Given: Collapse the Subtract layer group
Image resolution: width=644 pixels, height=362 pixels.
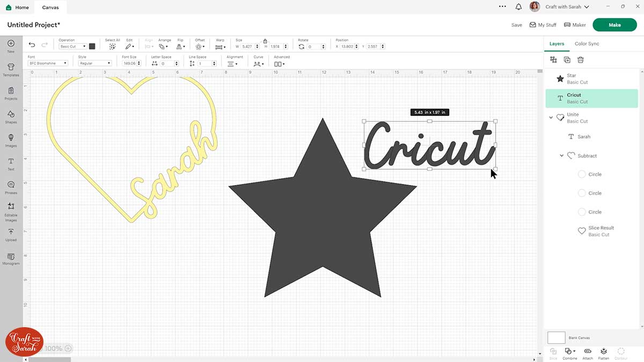Looking at the screenshot, I should click(562, 156).
